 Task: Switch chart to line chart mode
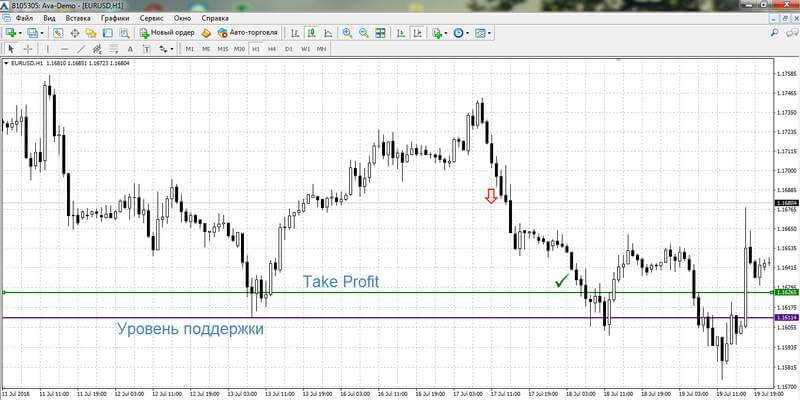pos(328,33)
